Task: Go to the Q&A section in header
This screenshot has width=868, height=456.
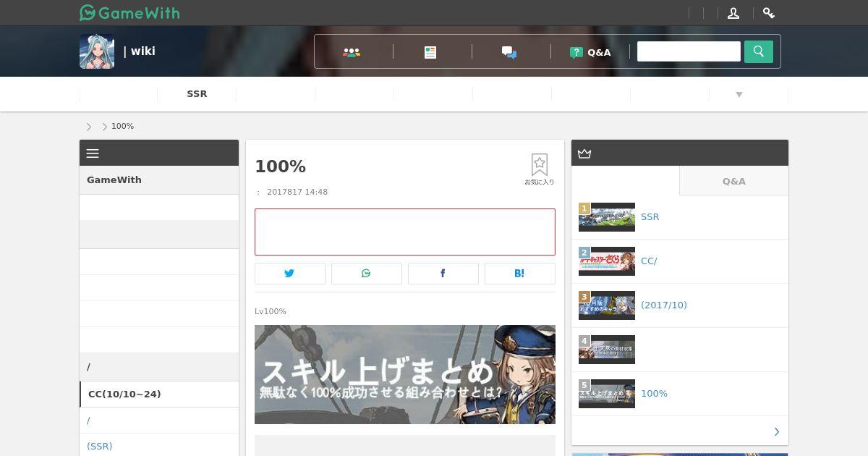Action: point(590,52)
